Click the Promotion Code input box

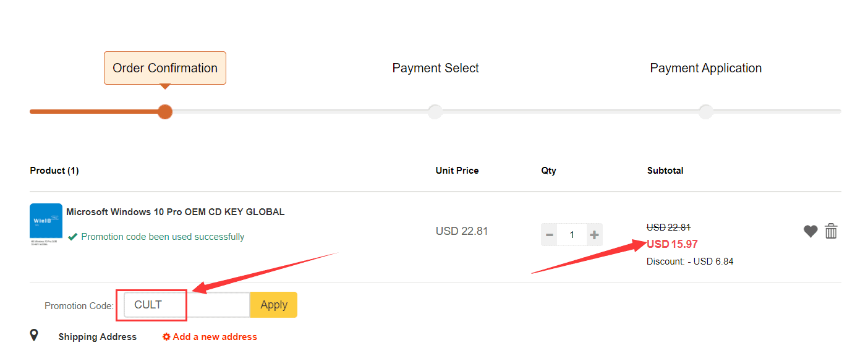(x=187, y=305)
